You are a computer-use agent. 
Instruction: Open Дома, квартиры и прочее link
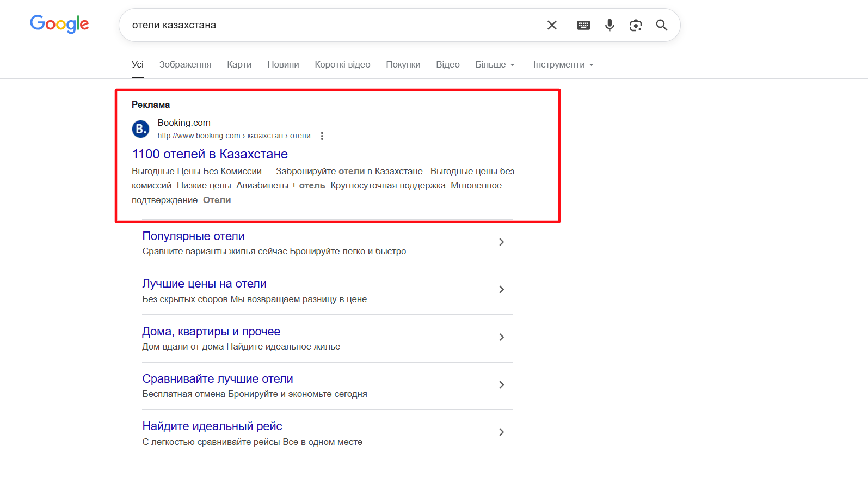pyautogui.click(x=211, y=332)
